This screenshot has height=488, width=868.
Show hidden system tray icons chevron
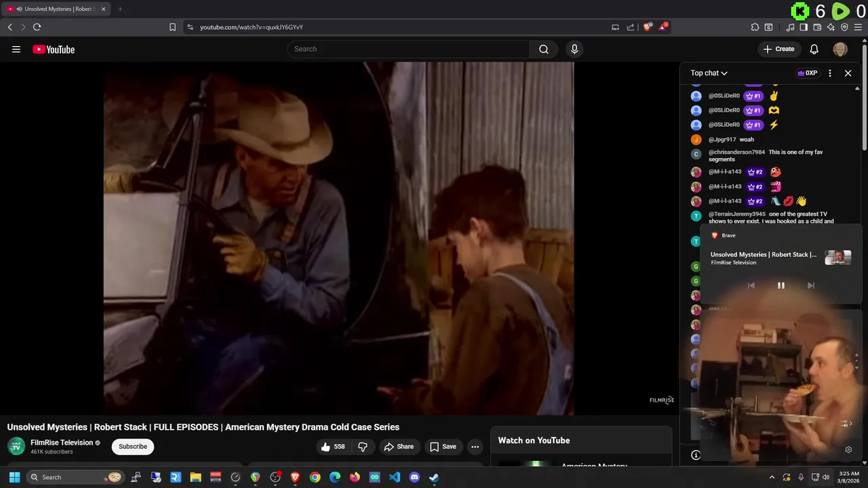[772, 477]
